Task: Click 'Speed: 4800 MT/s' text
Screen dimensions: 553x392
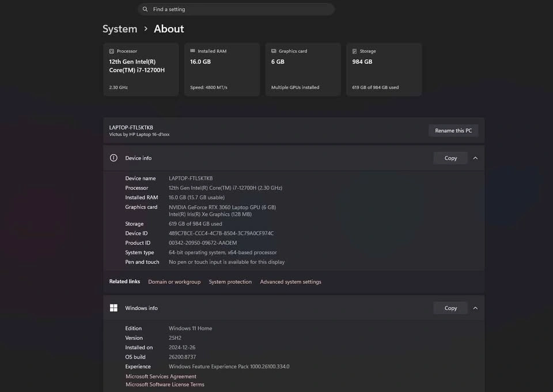Action: click(x=209, y=87)
